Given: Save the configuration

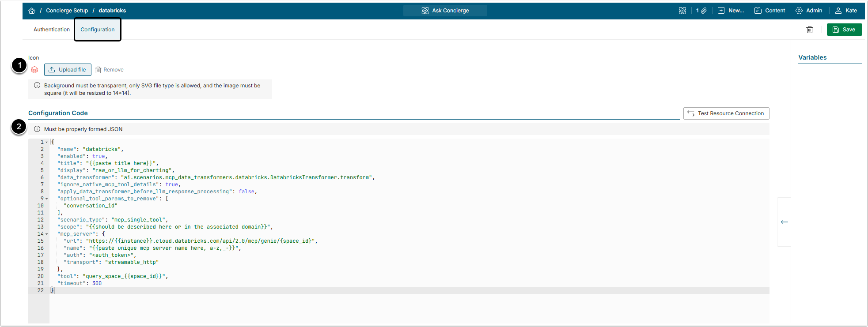Looking at the screenshot, I should tap(844, 30).
